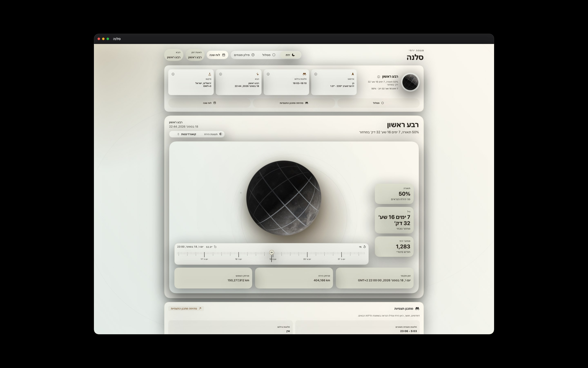Click the wide פתיחת מתכנן התצפיות button
The image size is (588, 368).
pos(294,103)
